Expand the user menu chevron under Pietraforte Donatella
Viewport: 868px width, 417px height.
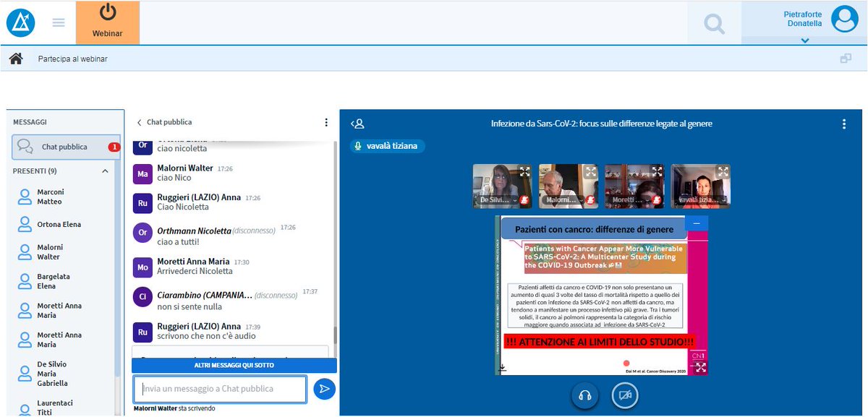point(804,40)
